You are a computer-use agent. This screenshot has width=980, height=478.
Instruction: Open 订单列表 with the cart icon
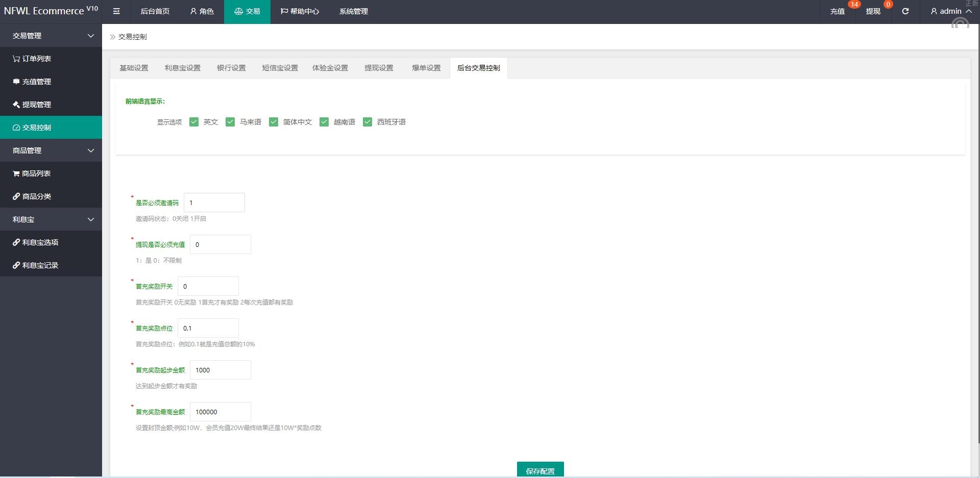[32, 59]
